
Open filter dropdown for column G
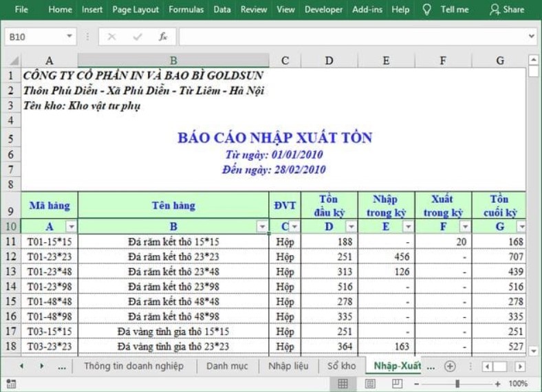[x=521, y=227]
